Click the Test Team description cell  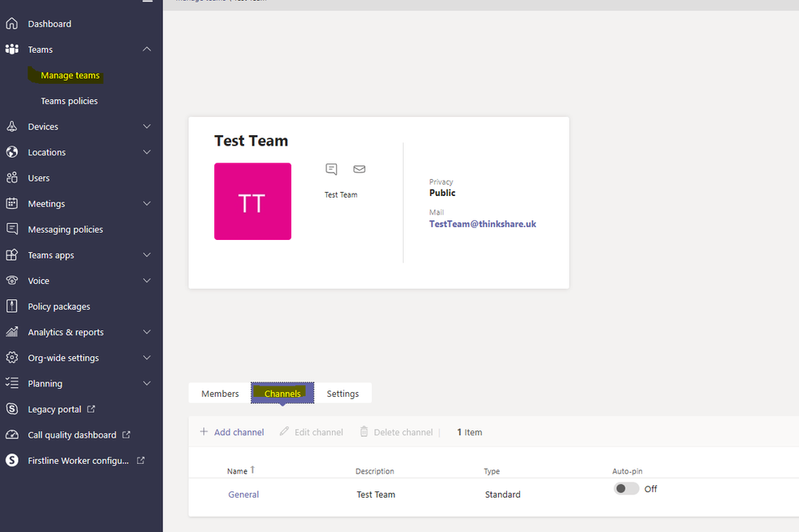pyautogui.click(x=376, y=494)
